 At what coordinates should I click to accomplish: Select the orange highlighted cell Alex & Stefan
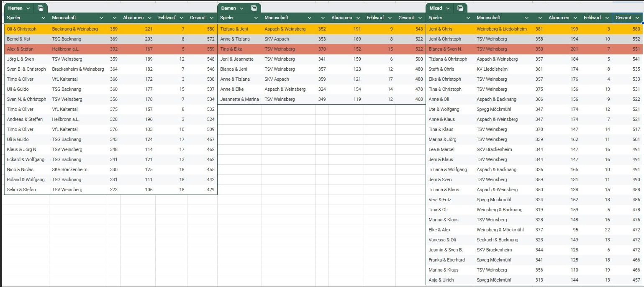point(21,49)
